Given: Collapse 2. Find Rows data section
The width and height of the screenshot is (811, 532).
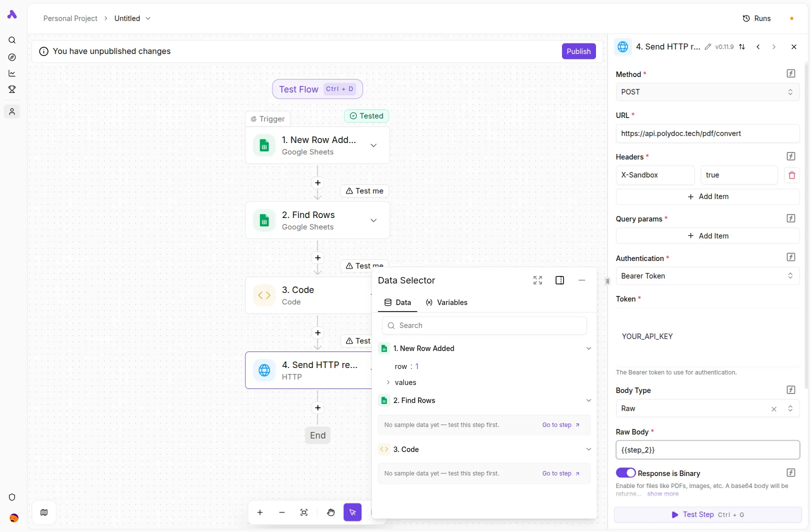Looking at the screenshot, I should [588, 400].
